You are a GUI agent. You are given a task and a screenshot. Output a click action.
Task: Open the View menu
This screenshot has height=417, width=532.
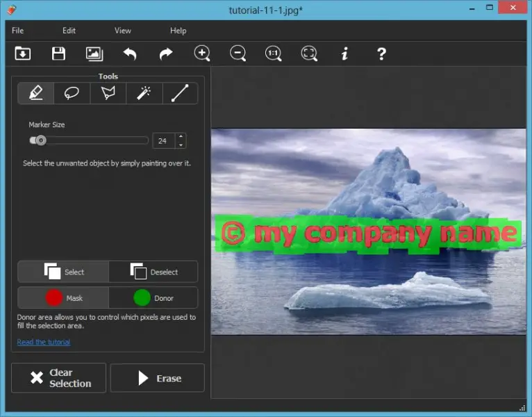pyautogui.click(x=123, y=31)
